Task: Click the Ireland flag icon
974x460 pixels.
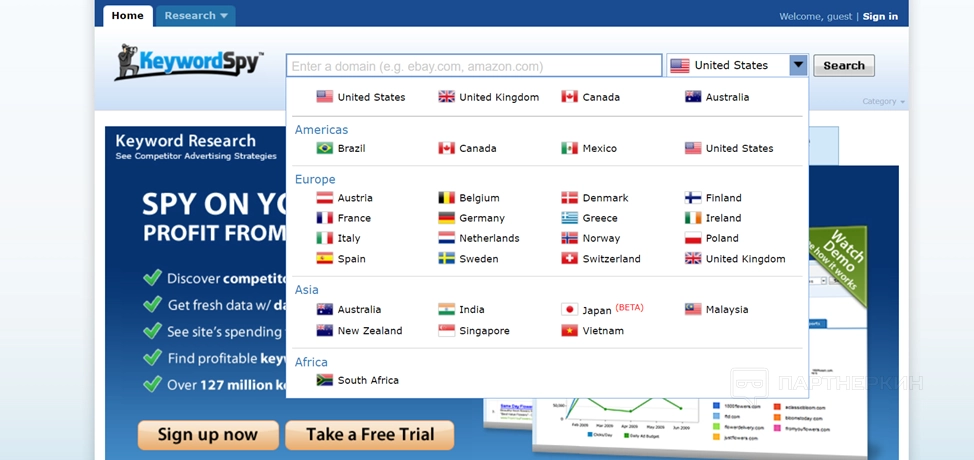Action: tap(693, 218)
